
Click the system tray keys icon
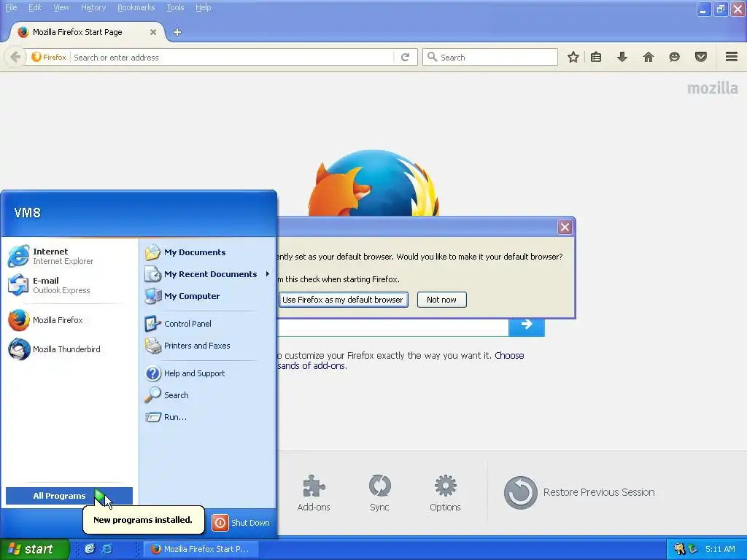tap(680, 549)
